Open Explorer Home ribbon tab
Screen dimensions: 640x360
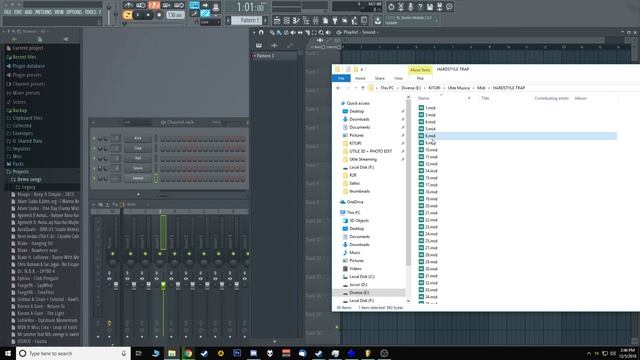click(360, 78)
